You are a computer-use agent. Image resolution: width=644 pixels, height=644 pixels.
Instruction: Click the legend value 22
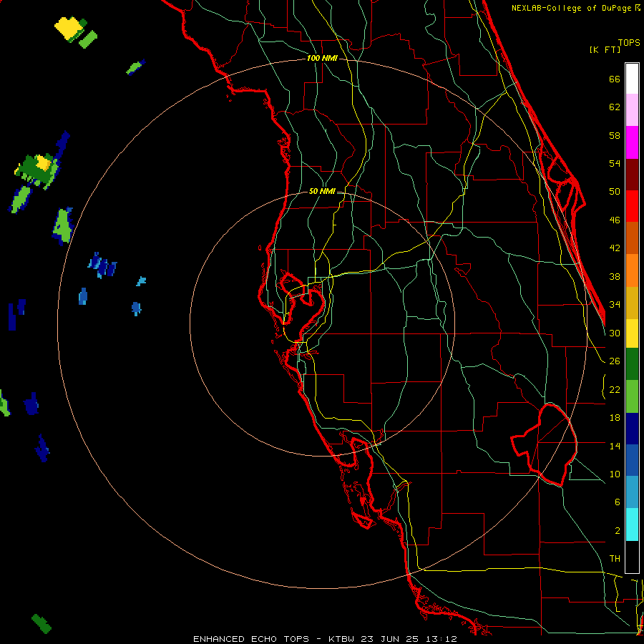pyautogui.click(x=615, y=389)
